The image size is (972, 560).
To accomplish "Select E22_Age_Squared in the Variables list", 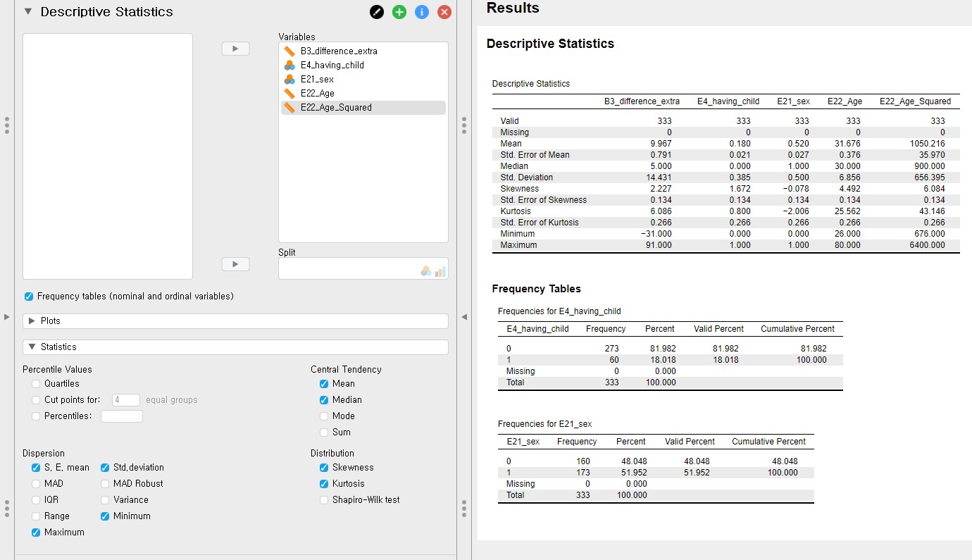I will click(335, 108).
